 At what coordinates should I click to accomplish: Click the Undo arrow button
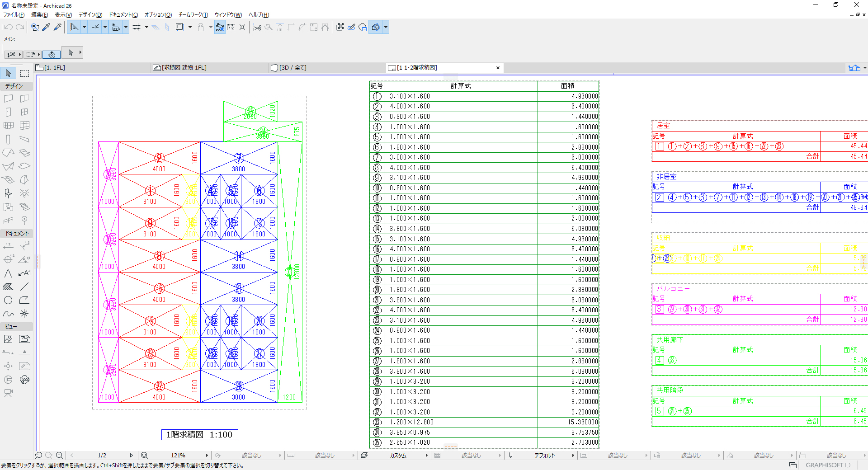point(8,27)
